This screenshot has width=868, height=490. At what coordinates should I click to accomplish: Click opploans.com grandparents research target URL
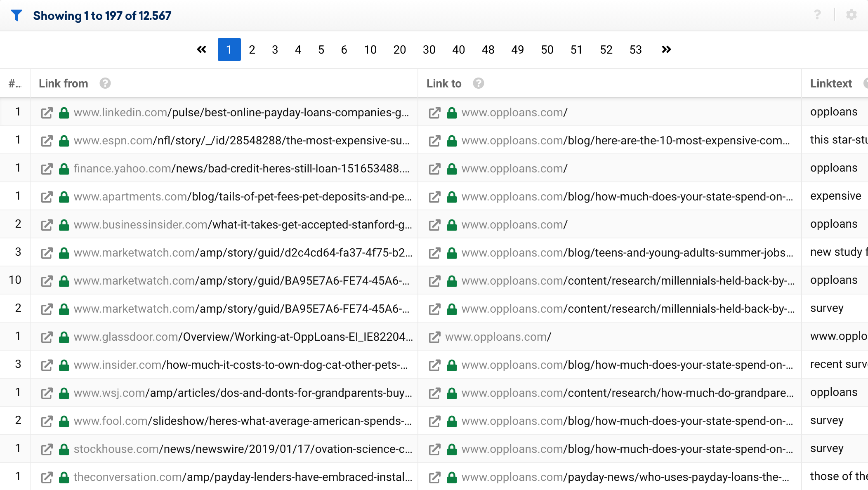627,393
